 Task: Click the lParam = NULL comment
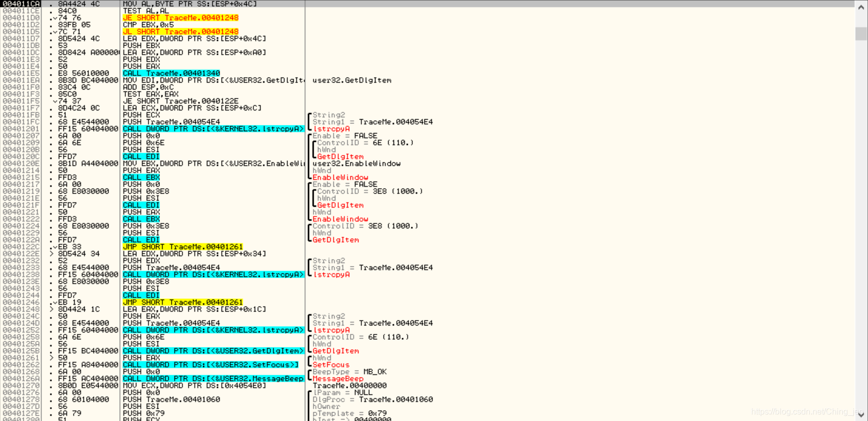tap(342, 392)
